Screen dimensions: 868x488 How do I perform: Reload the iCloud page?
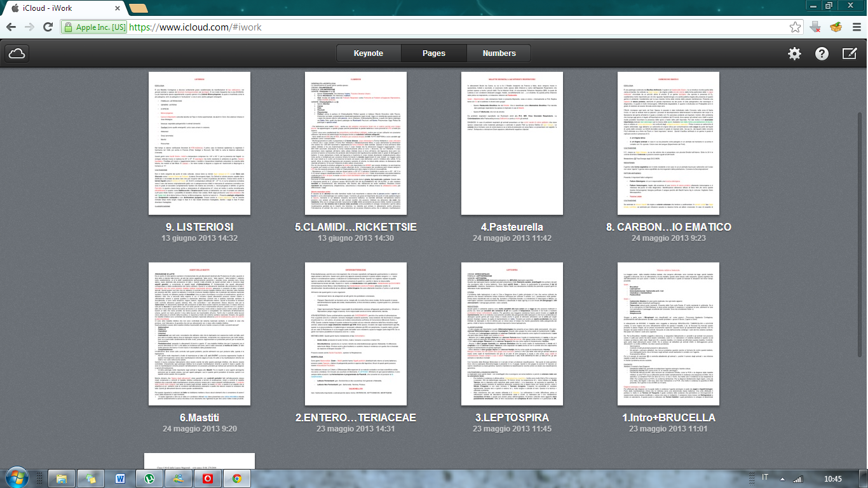pos(48,27)
